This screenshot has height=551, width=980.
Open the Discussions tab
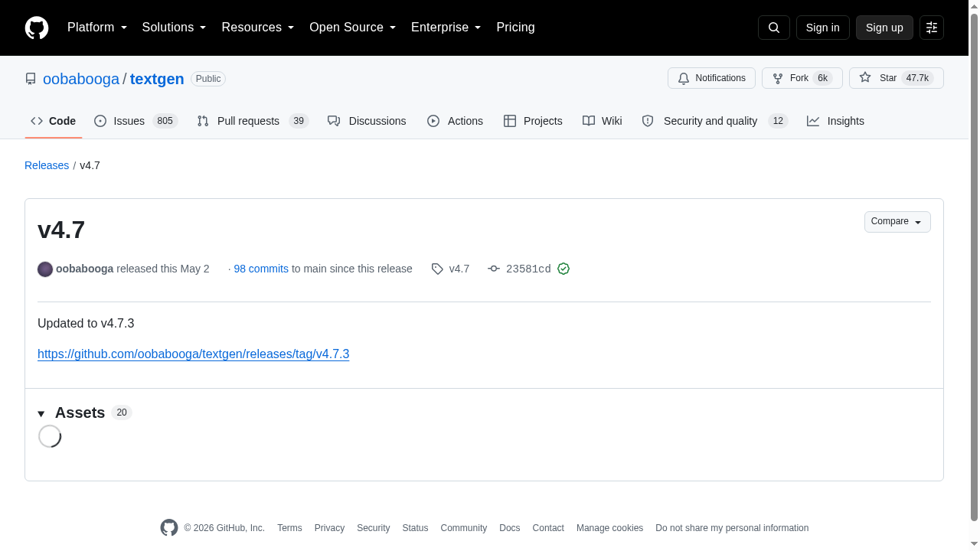click(367, 121)
